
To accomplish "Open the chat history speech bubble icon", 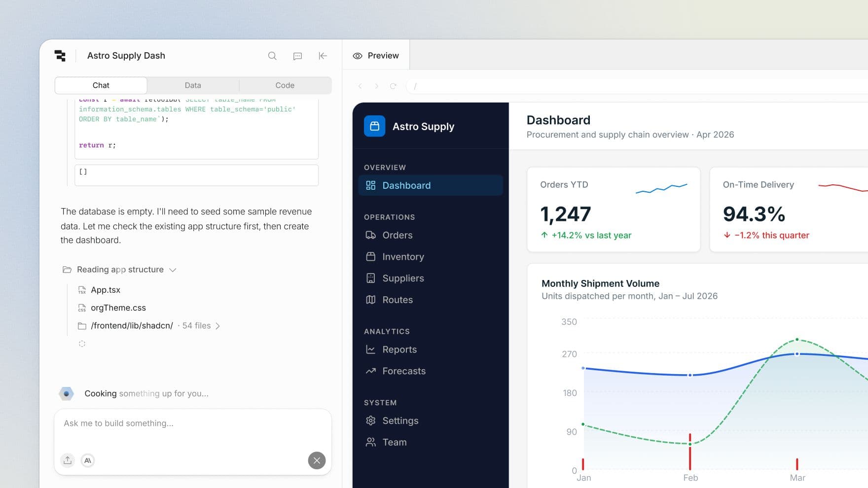I will tap(297, 56).
